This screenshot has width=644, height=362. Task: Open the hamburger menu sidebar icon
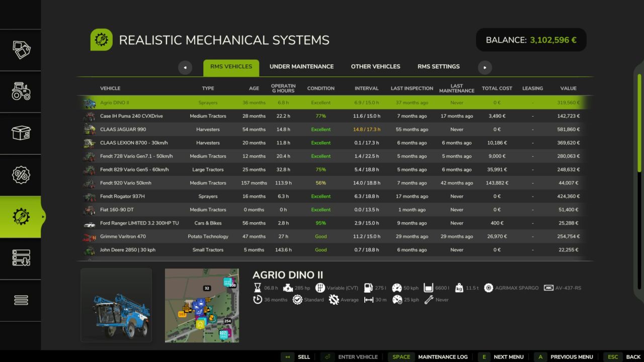click(x=21, y=300)
